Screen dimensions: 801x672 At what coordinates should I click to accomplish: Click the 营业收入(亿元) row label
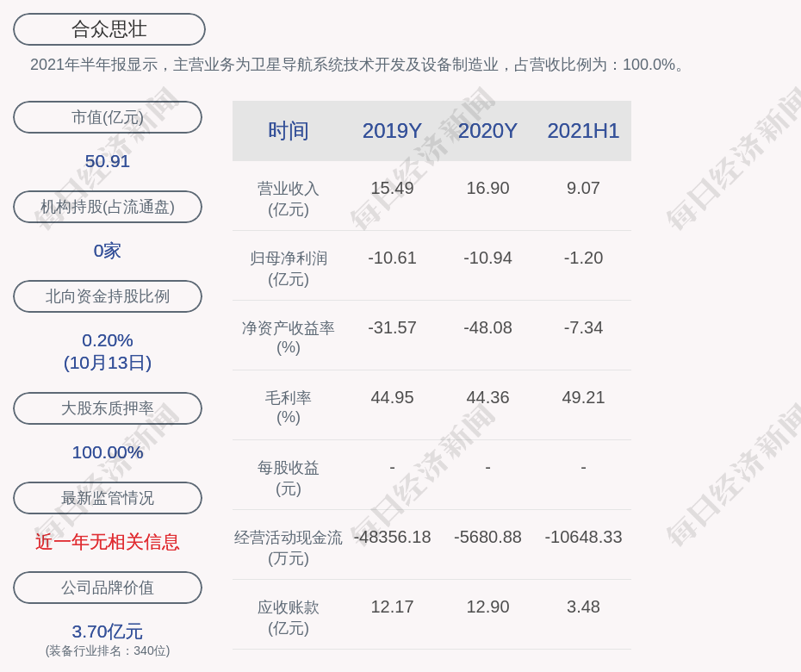pyautogui.click(x=289, y=199)
